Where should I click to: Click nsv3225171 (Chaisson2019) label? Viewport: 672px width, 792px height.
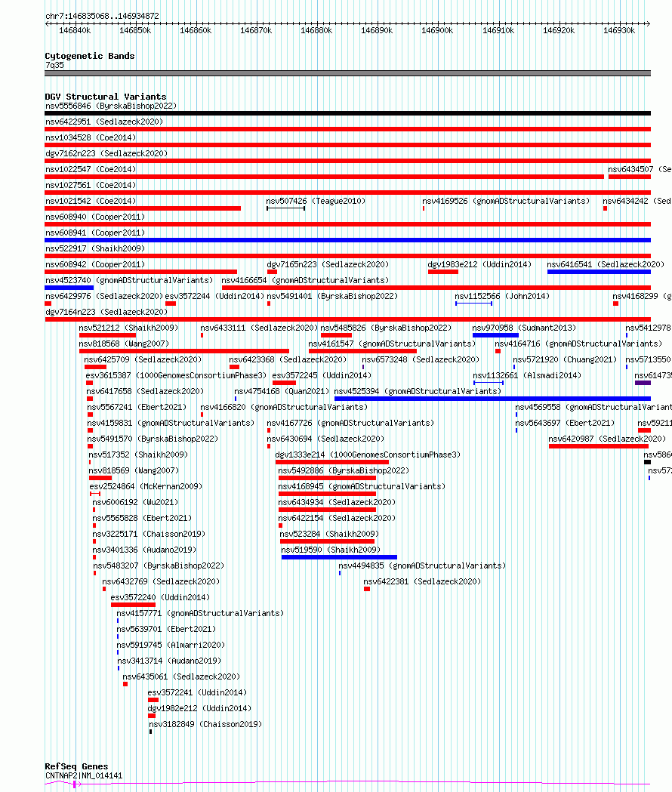(149, 534)
